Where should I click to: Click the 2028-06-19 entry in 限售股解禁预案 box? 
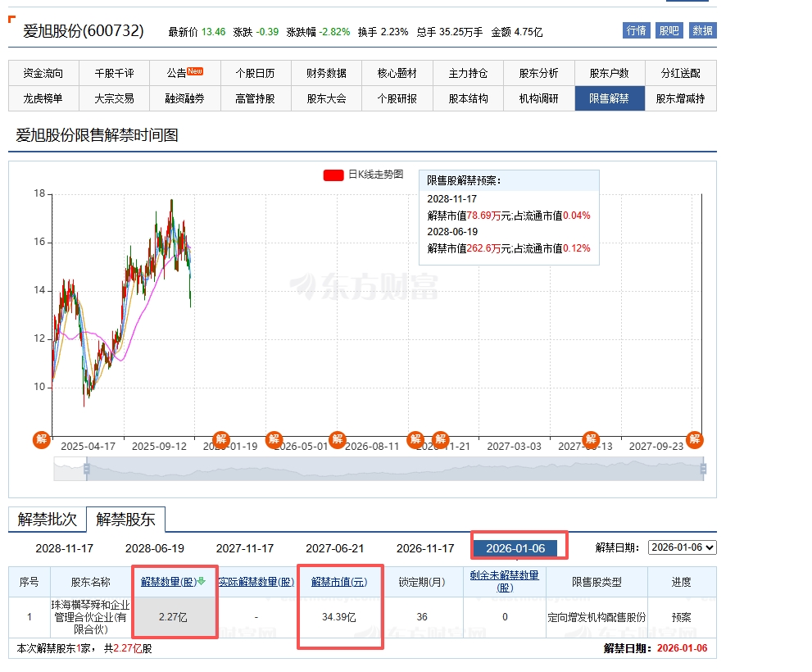pyautogui.click(x=452, y=232)
